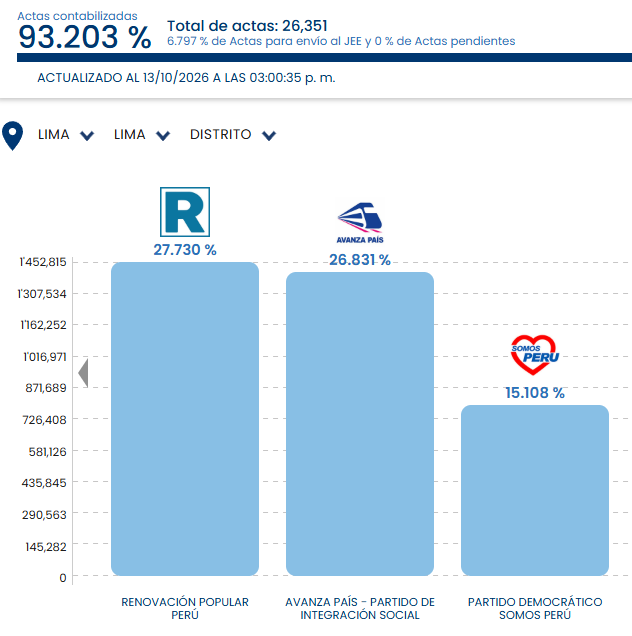Click the Total de actas: 26,351 text

point(247,26)
